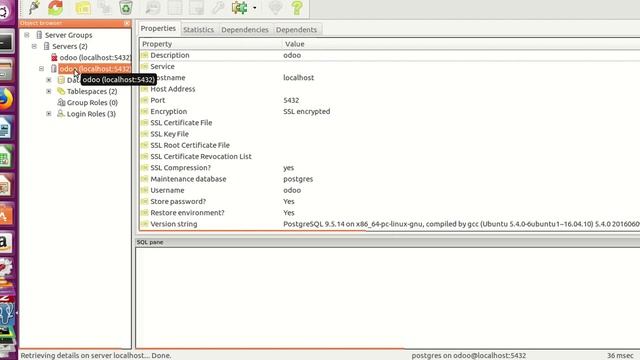The image size is (640, 360).
Task: Select the Restore environment? property row
Action: [x=390, y=213]
